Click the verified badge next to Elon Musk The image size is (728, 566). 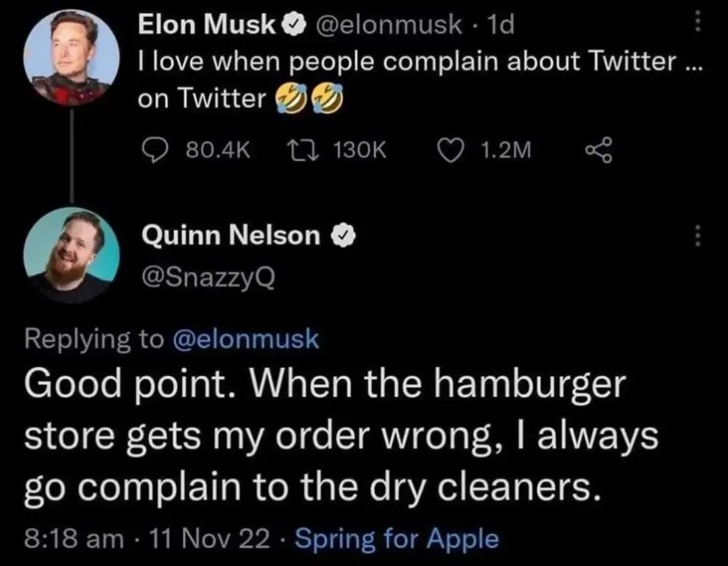[294, 24]
